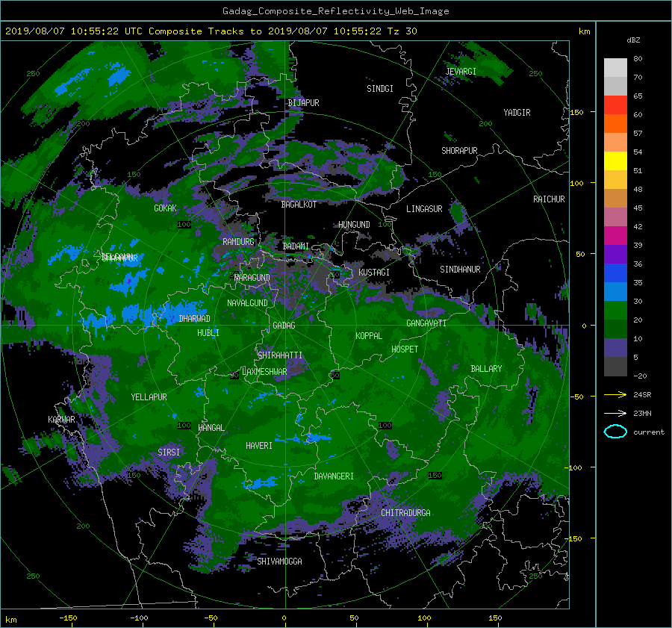Click the dBZ legend heading

tap(633, 40)
